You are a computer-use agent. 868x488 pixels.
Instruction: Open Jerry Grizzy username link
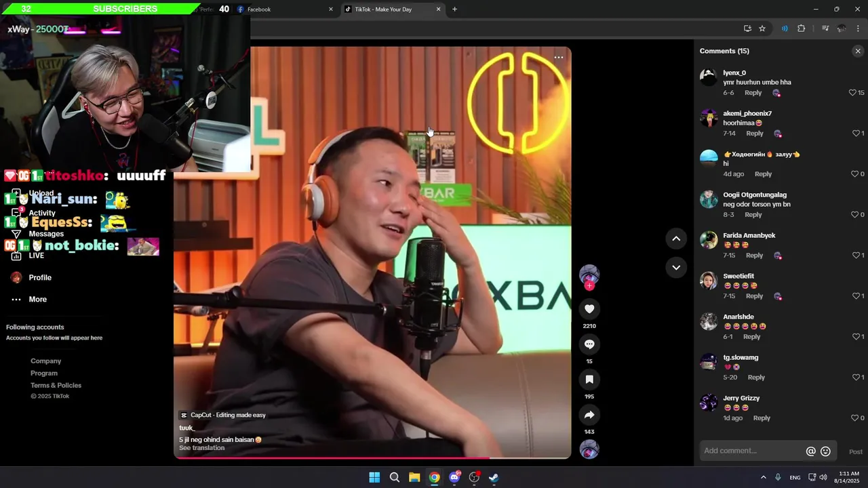click(x=741, y=399)
